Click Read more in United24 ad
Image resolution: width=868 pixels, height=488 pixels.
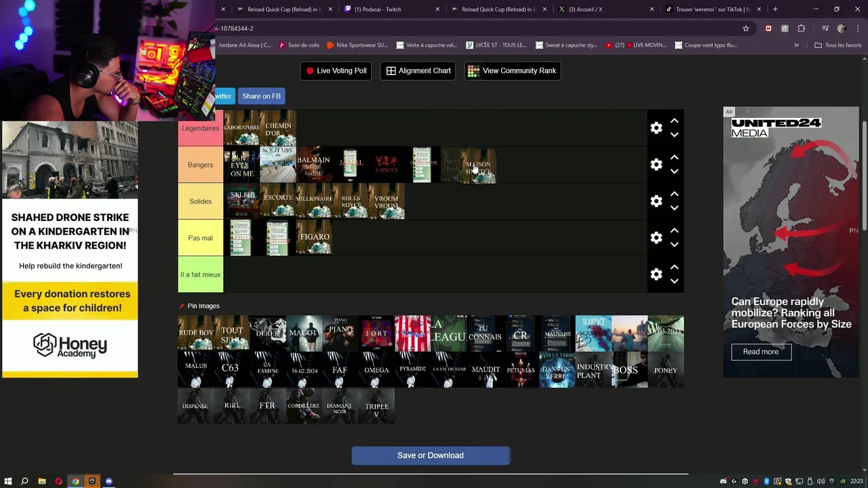coord(761,352)
